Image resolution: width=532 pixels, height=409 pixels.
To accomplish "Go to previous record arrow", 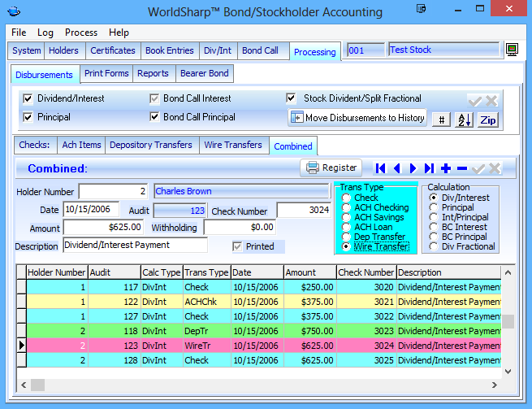I will [396, 168].
